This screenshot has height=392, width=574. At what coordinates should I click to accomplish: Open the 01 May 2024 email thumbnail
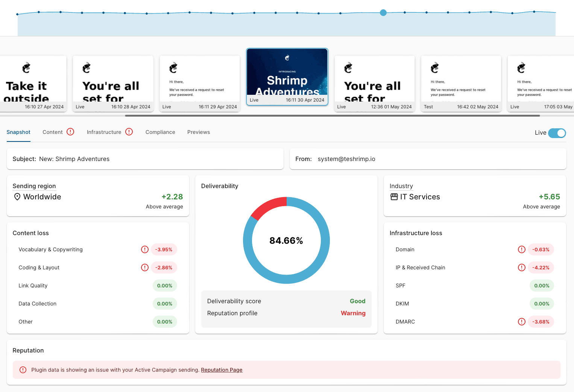[374, 84]
